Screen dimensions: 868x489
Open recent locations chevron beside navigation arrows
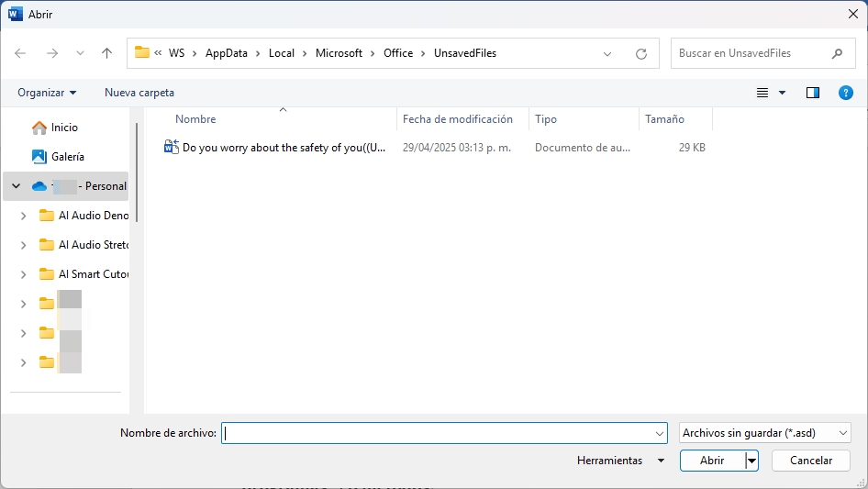coord(80,53)
